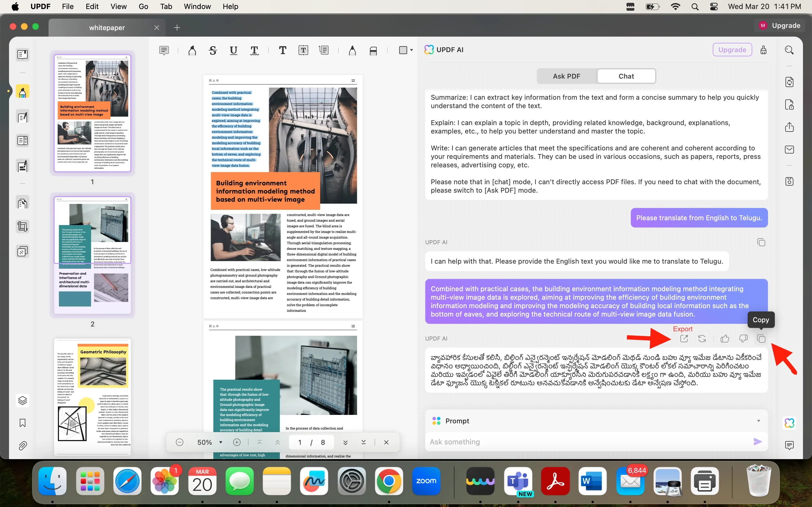Expand page navigation controls dropdown
Image resolution: width=812 pixels, height=507 pixels.
(220, 442)
